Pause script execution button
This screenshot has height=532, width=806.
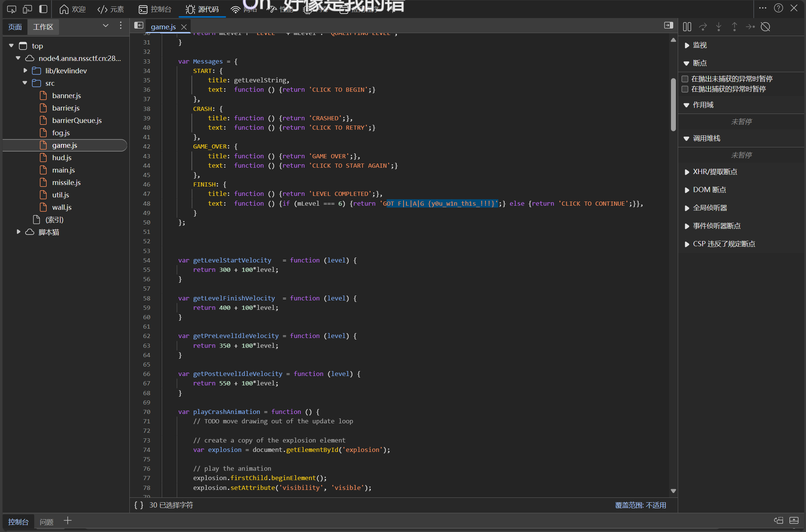pyautogui.click(x=687, y=27)
